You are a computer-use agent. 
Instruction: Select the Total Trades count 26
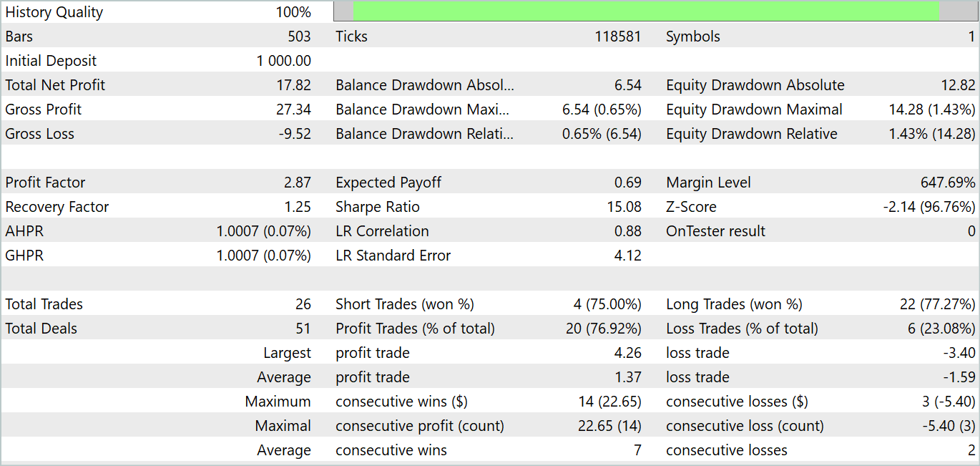pos(303,304)
